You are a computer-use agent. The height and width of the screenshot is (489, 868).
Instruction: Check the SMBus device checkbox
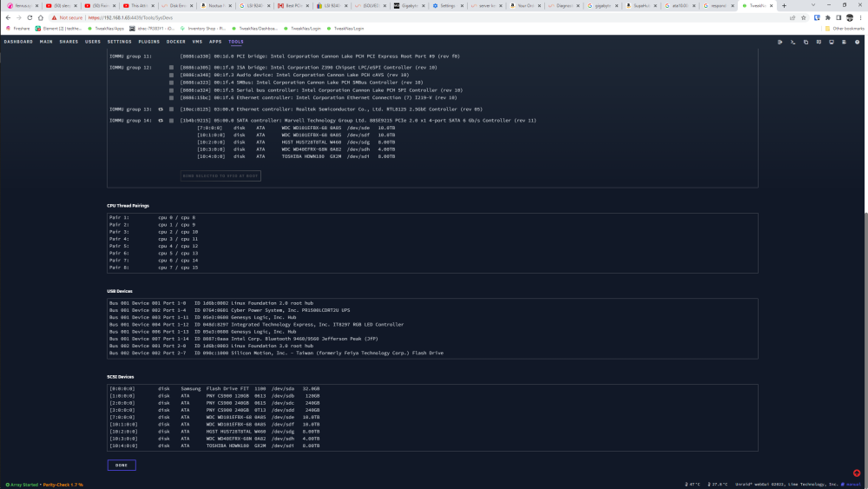[x=172, y=83]
